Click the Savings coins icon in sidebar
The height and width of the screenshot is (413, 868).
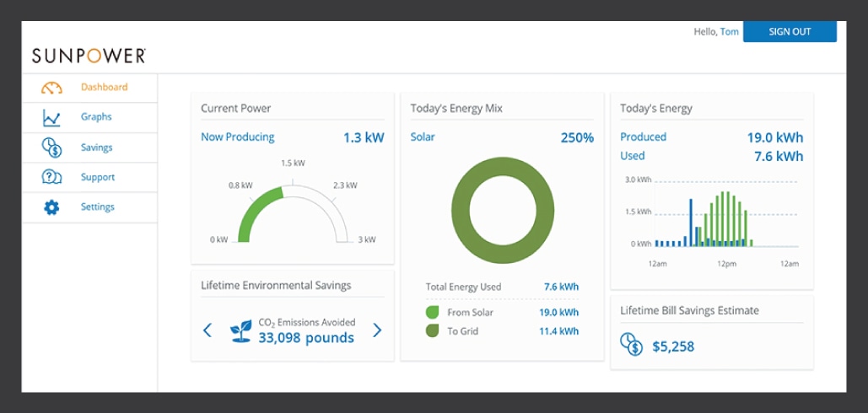[x=51, y=148]
